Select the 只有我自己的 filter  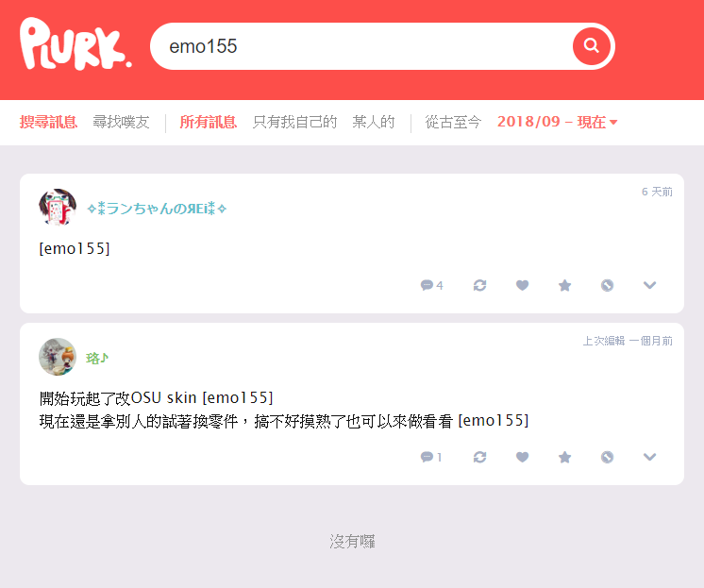click(x=294, y=122)
